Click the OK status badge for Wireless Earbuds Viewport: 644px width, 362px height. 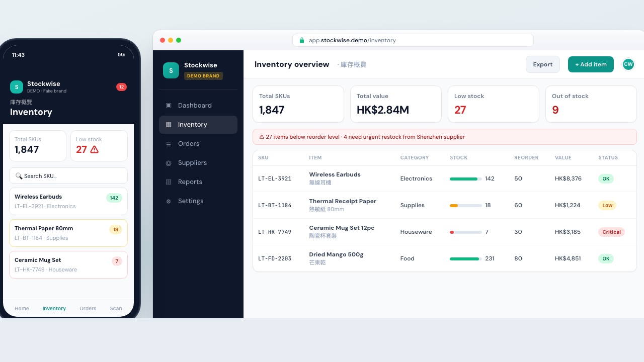point(606,178)
